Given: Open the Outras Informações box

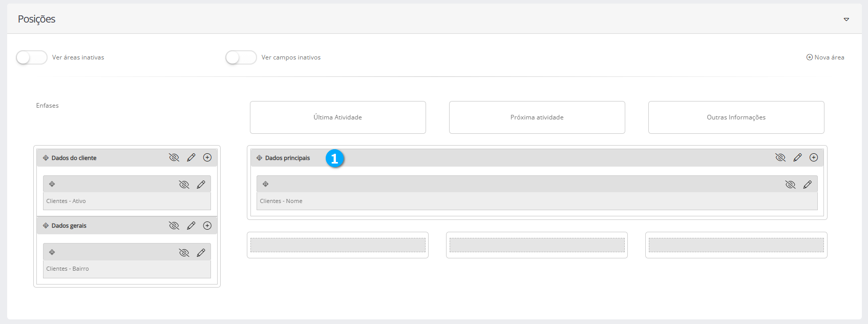Looking at the screenshot, I should coord(736,117).
